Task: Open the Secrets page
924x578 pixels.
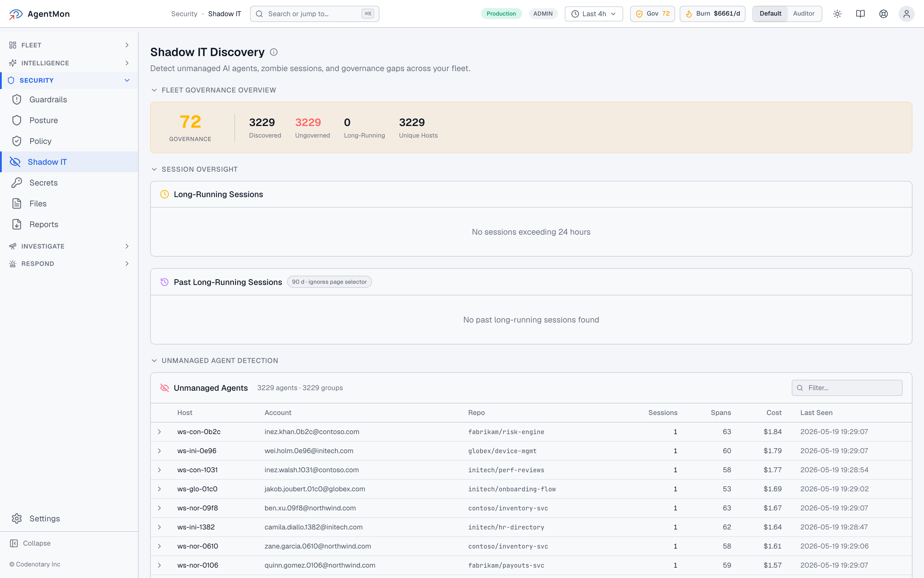Action: tap(69, 183)
